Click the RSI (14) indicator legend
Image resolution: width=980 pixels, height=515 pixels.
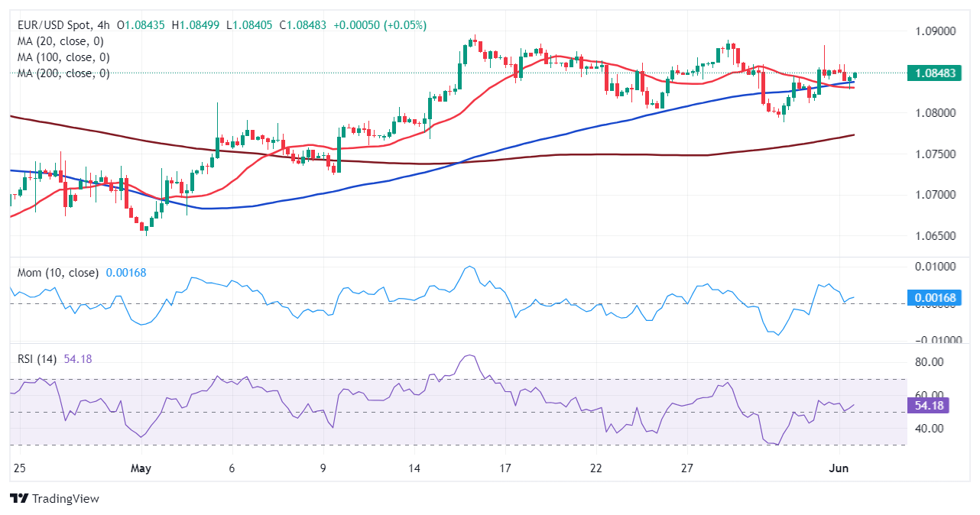pyautogui.click(x=40, y=359)
